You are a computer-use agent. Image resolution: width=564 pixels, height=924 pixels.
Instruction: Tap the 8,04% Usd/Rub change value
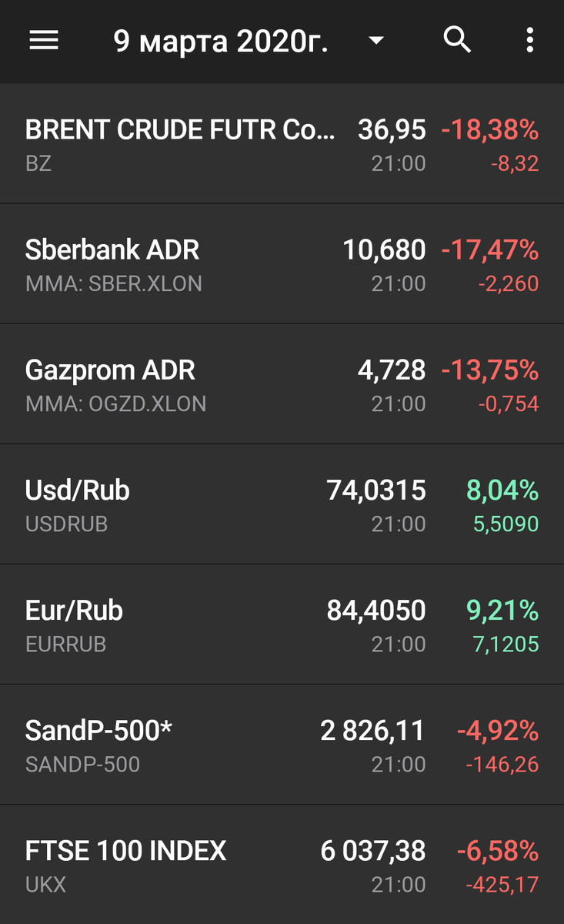tap(502, 490)
